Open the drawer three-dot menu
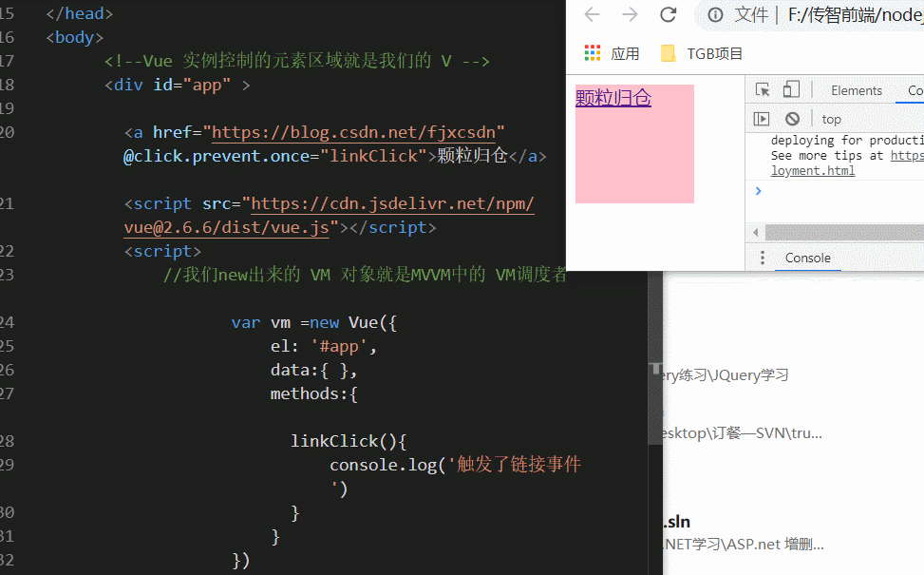Viewport: 924px width, 575px height. click(763, 258)
